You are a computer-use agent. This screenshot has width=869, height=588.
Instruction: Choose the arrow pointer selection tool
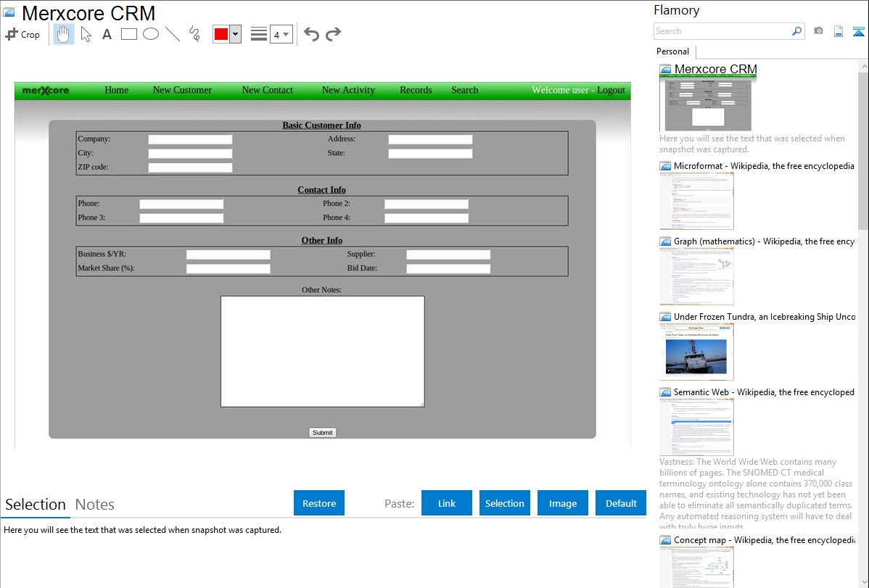point(86,34)
